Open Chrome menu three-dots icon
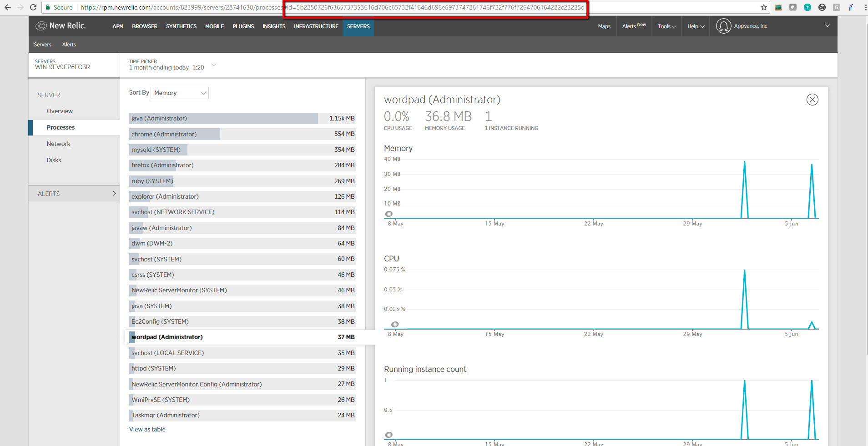The height and width of the screenshot is (446, 868). (865, 7)
